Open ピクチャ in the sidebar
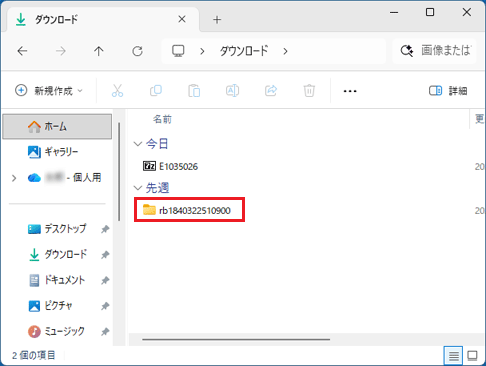The height and width of the screenshot is (366, 486). (x=50, y=305)
